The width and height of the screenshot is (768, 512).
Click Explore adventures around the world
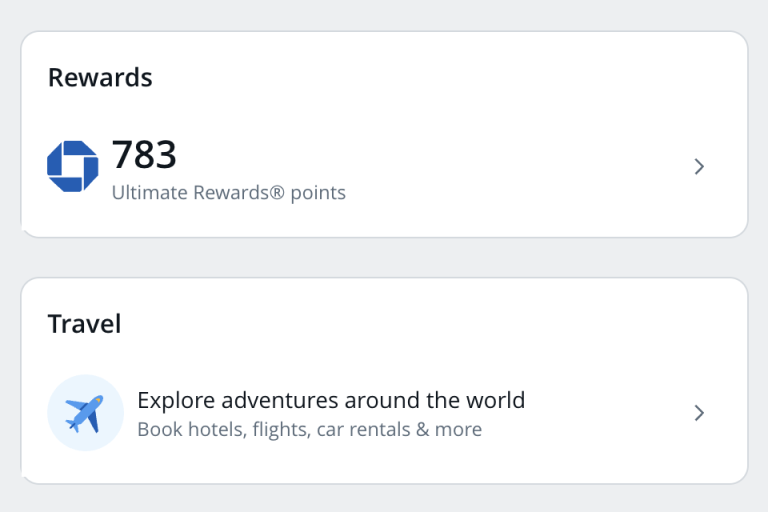(x=330, y=401)
